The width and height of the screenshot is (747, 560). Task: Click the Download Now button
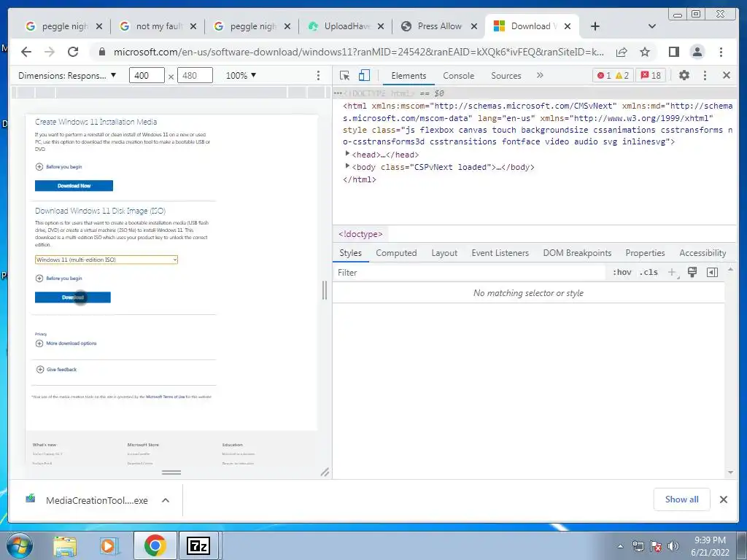(x=74, y=186)
